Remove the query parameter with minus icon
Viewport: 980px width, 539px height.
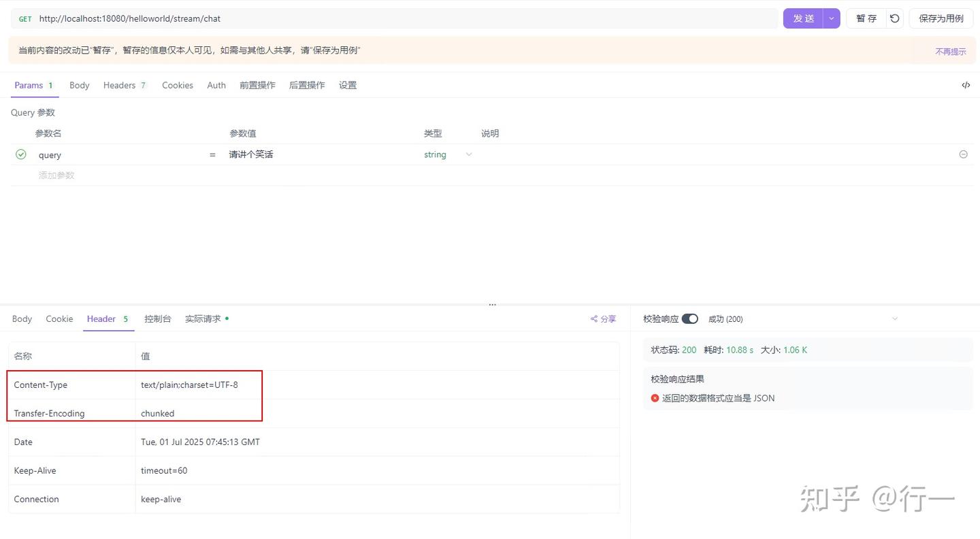(x=963, y=154)
